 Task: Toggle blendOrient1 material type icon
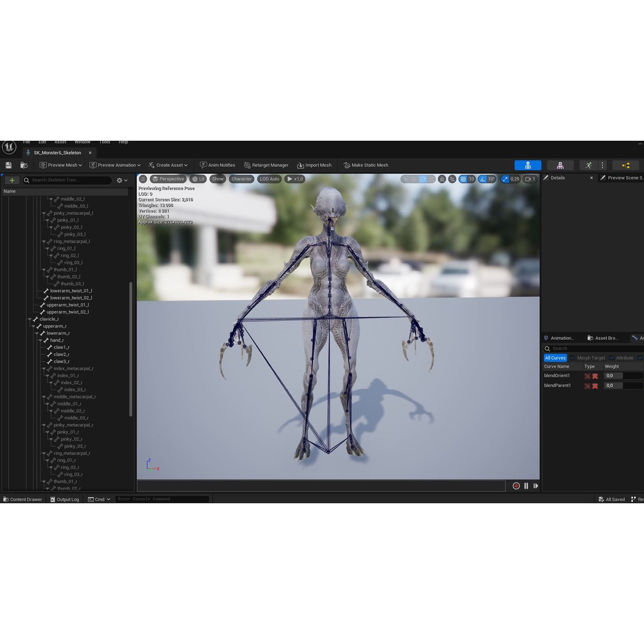(x=595, y=376)
